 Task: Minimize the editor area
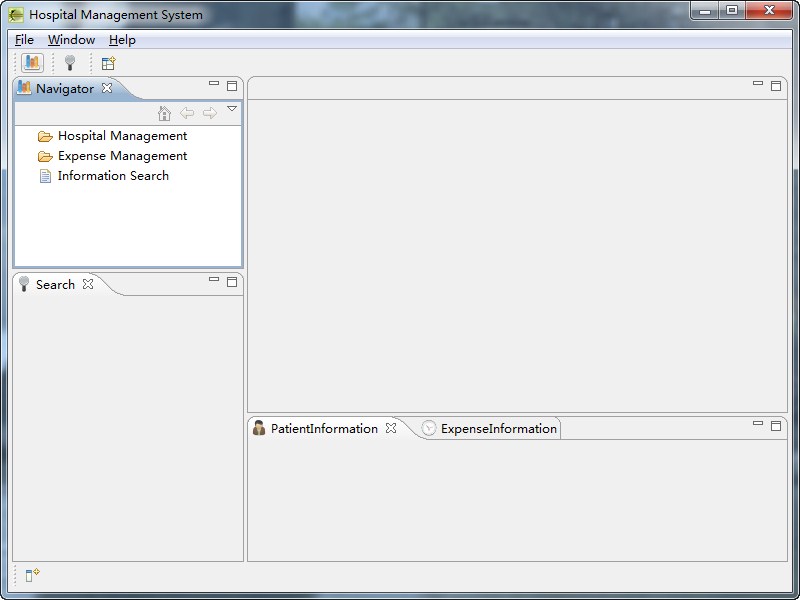(758, 83)
